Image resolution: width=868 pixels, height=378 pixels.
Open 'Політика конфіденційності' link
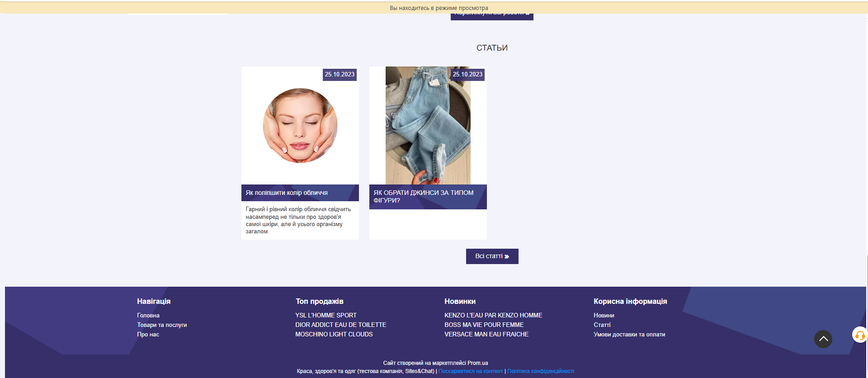pos(540,371)
